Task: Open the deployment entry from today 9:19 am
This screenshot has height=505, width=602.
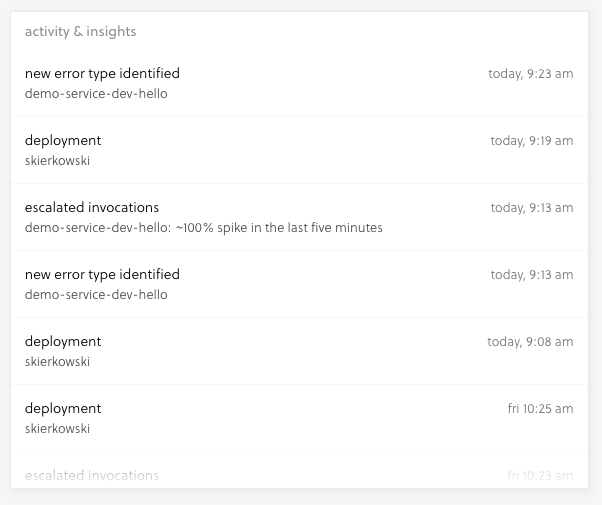Action: 63,140
